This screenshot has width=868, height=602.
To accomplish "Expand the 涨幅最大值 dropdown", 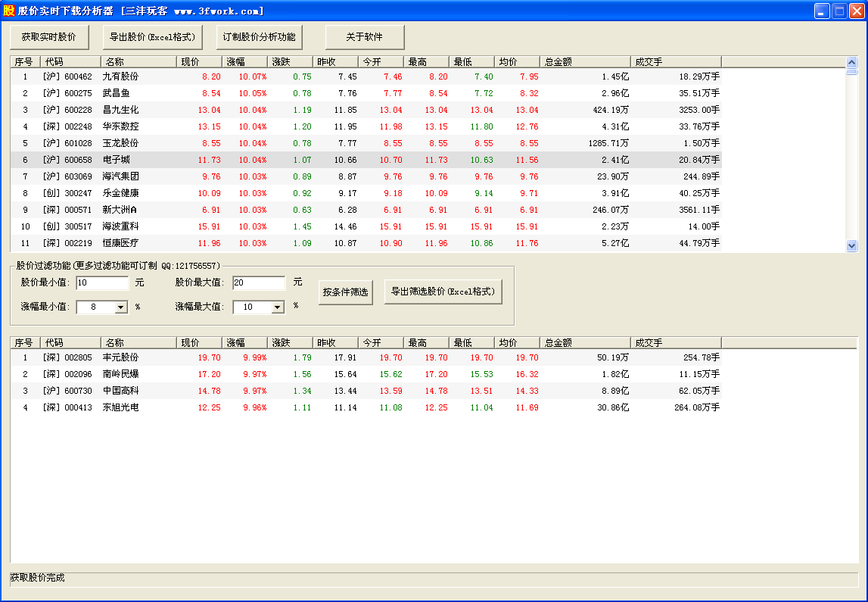I will click(x=277, y=307).
